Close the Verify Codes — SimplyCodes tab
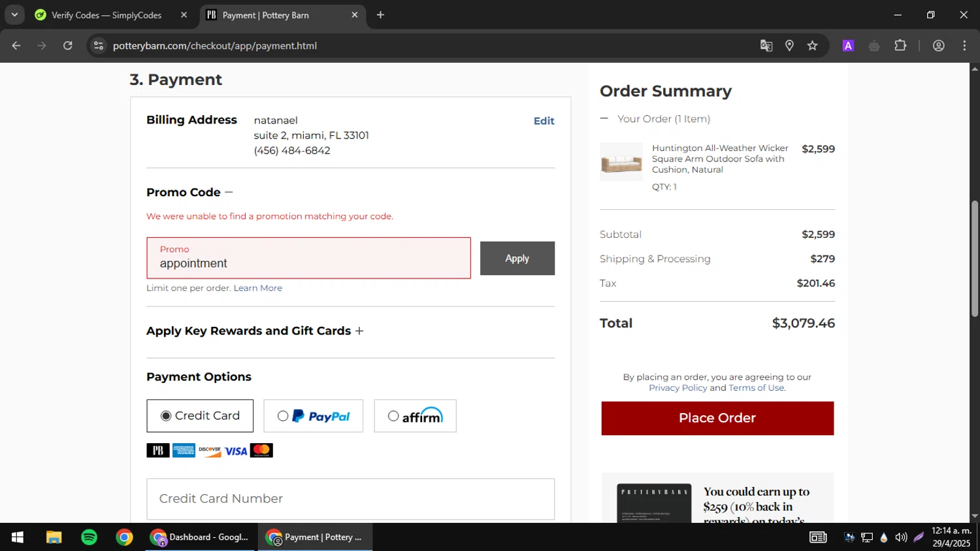Image resolution: width=980 pixels, height=551 pixels. (x=184, y=15)
